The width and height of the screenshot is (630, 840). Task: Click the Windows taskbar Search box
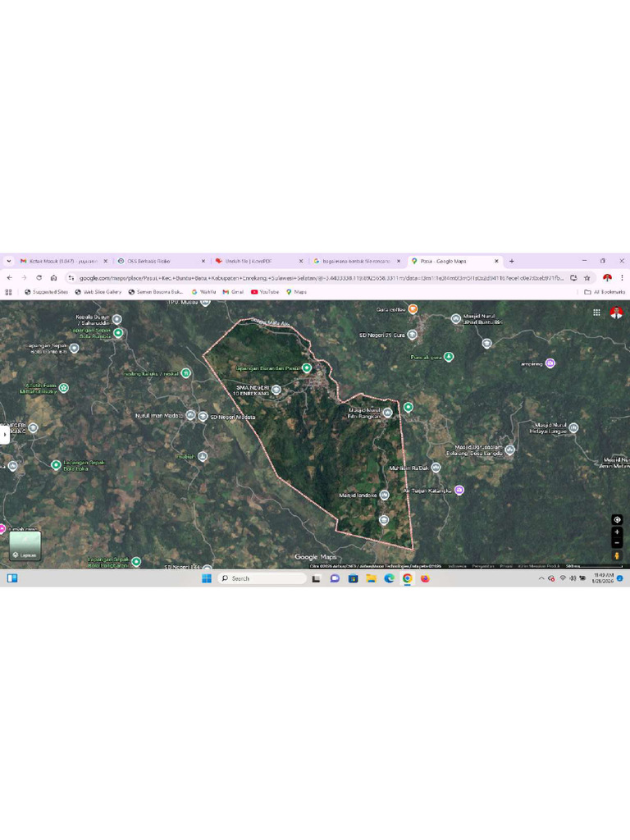262,578
